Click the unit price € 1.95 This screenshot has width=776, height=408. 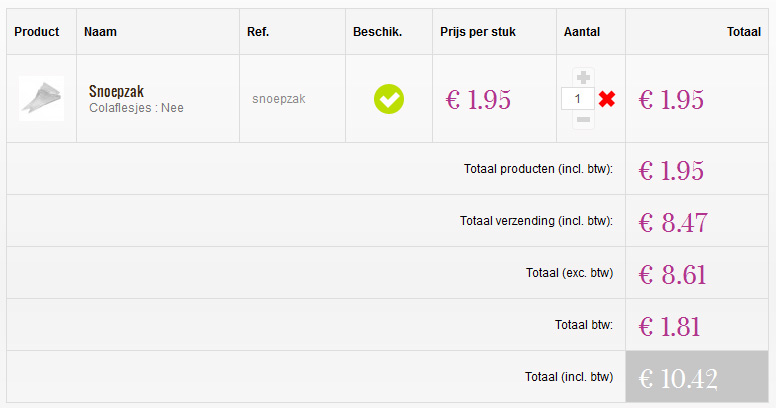click(x=478, y=99)
